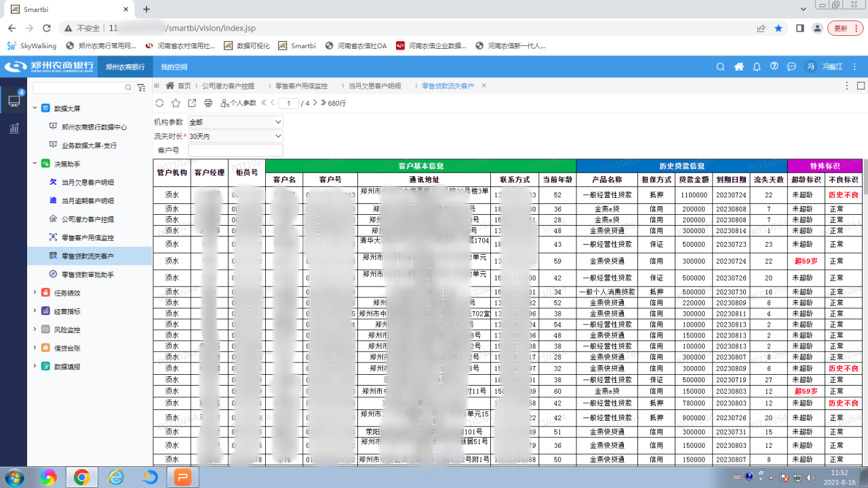Open the notification bell in header

pos(757,66)
